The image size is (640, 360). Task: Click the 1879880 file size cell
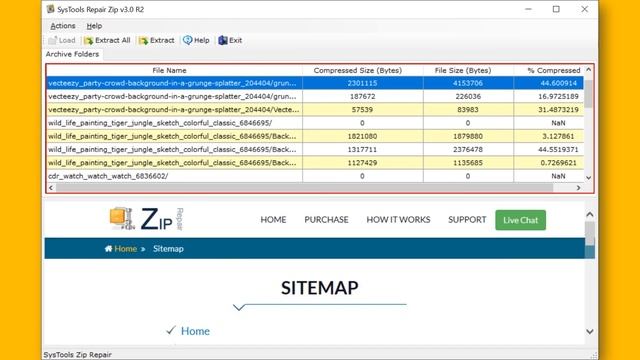click(x=468, y=136)
